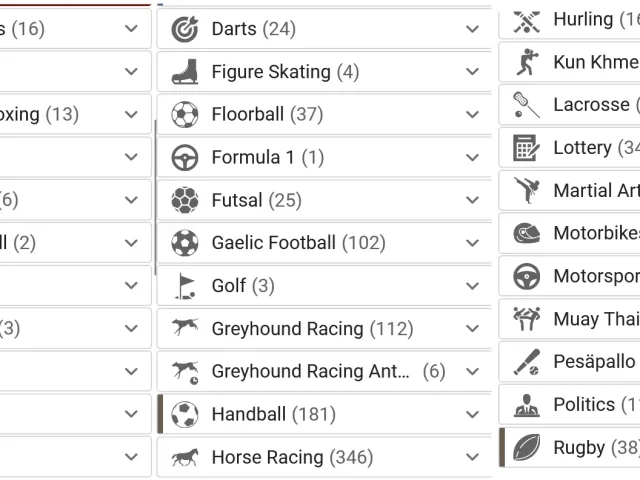Viewport: 640px width, 480px height.
Task: Click the Horse Racing horse icon
Action: (185, 457)
